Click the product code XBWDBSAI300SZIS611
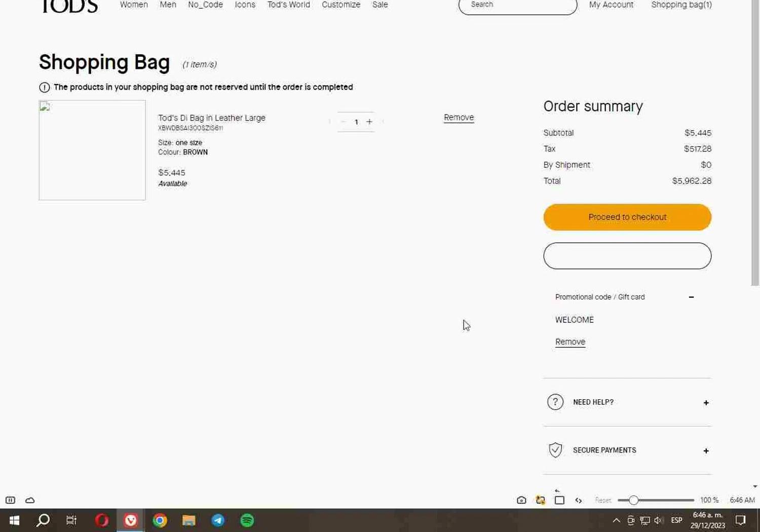 191,128
